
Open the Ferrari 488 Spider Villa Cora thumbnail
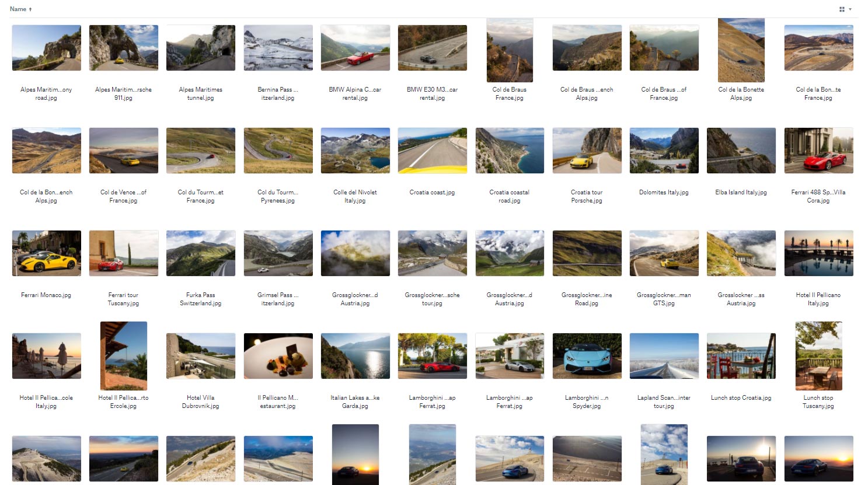click(818, 151)
